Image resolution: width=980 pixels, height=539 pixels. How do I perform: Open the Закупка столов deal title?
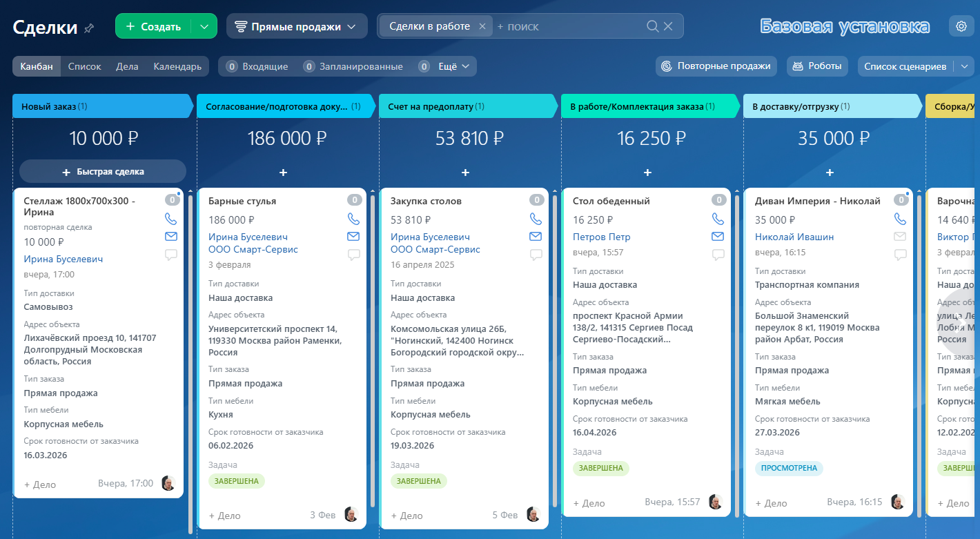[426, 201]
